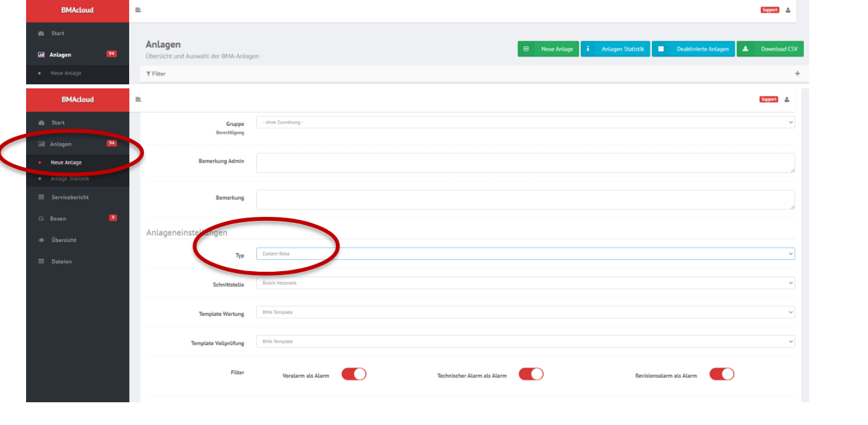Open the Template Vollprüfung dropdown
The image size is (868, 425).
[525, 342]
